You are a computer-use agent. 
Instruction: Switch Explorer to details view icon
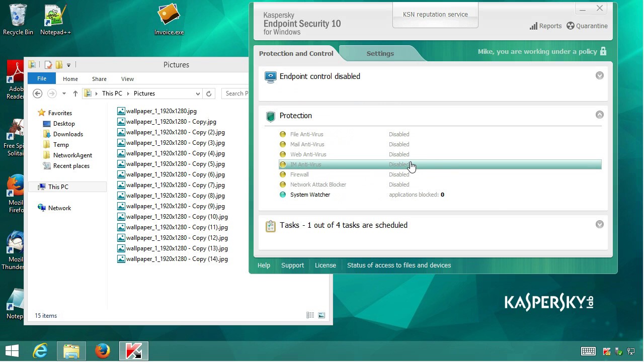[x=310, y=315]
